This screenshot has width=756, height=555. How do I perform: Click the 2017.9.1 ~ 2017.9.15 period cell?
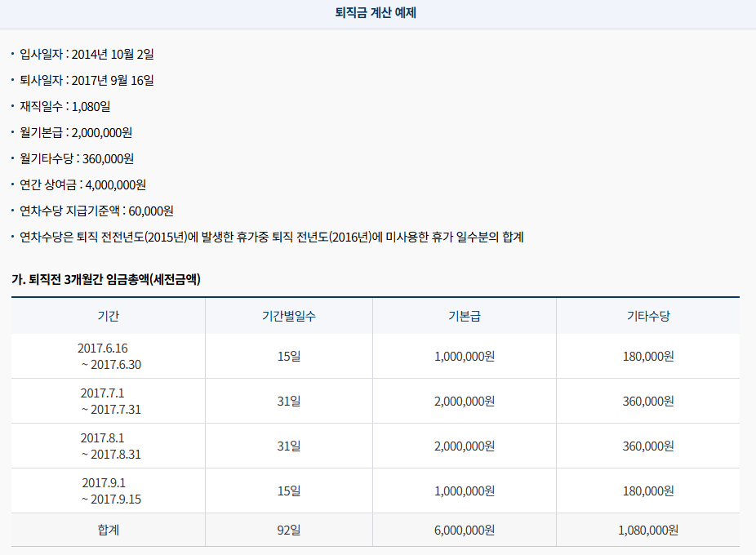pyautogui.click(x=110, y=491)
